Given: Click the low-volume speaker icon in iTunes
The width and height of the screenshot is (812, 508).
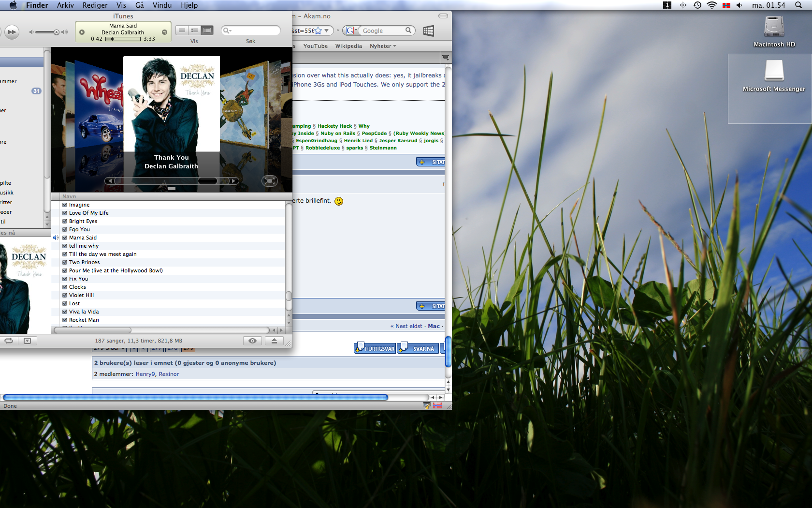Looking at the screenshot, I should coord(31,32).
